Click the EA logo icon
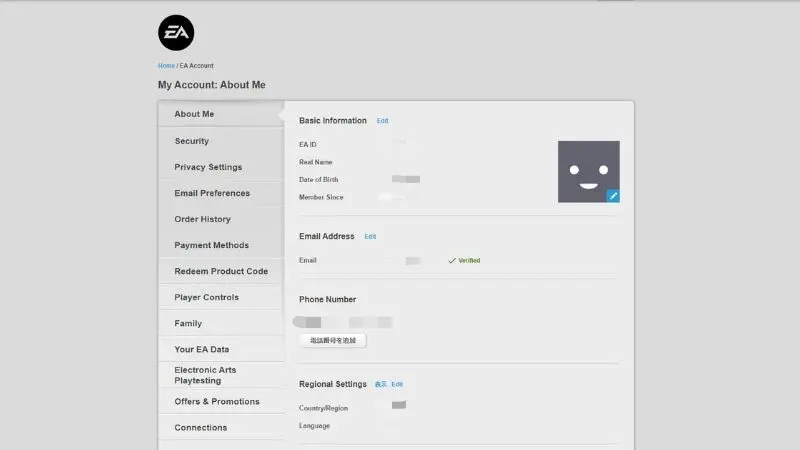 click(176, 33)
